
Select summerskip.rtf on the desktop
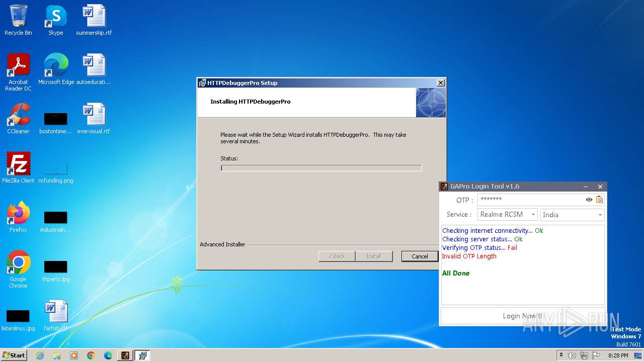click(x=94, y=20)
